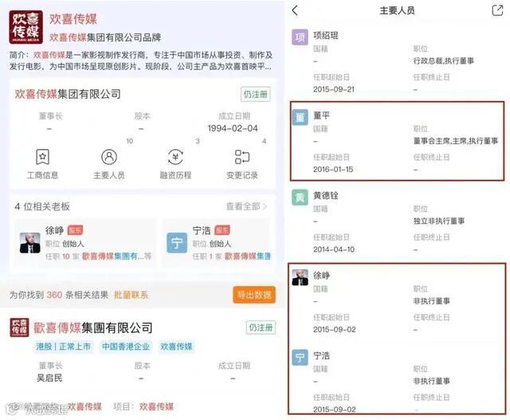Screen dimensions: 510x420
Task: Open 融资历程 yen icon
Action: [x=175, y=157]
